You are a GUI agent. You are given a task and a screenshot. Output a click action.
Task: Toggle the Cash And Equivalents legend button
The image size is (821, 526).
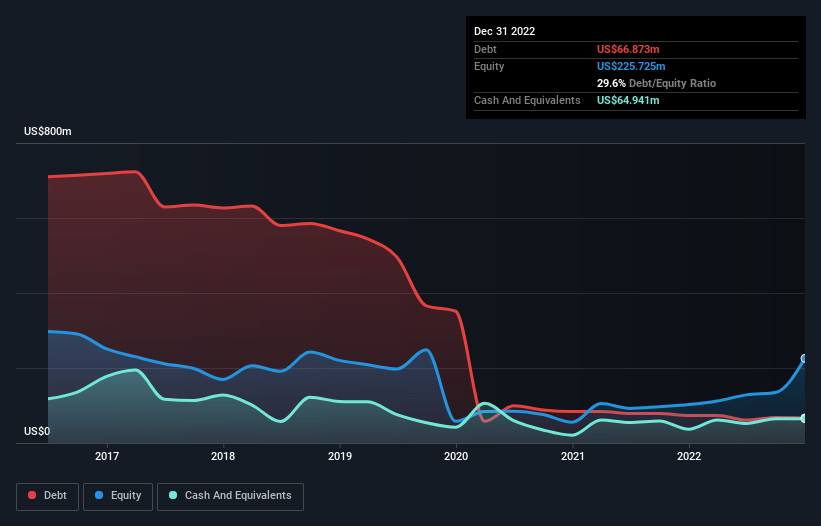tap(230, 496)
